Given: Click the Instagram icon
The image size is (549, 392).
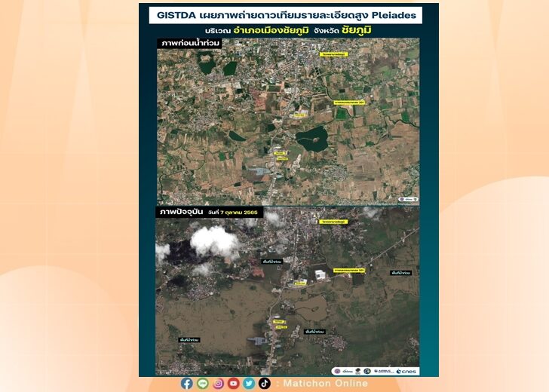Looking at the screenshot, I should tap(218, 383).
